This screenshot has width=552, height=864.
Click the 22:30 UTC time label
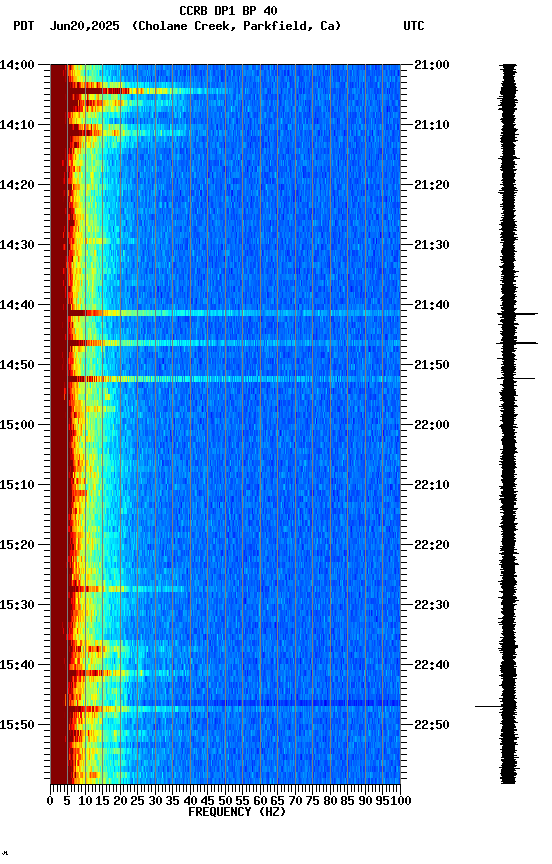pos(432,606)
